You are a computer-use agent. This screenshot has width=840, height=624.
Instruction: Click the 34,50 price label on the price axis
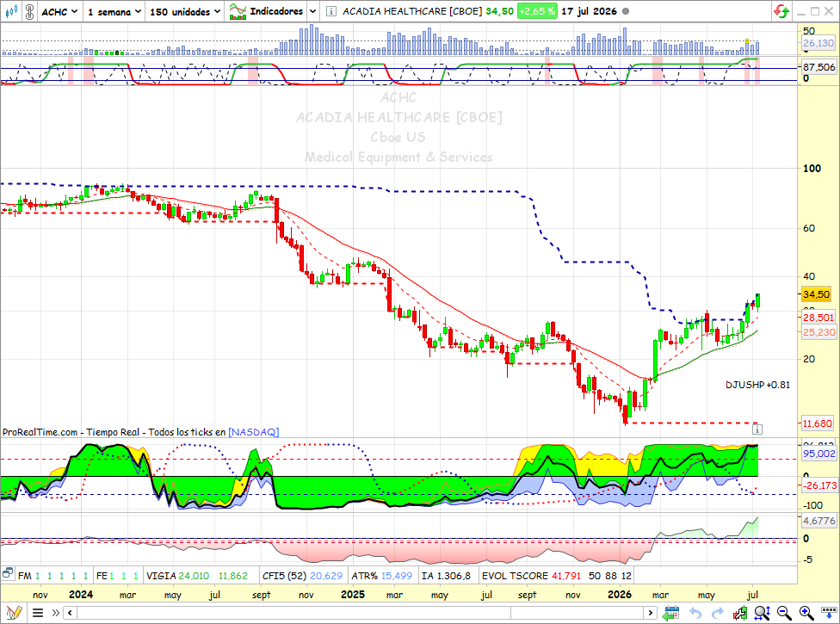click(817, 294)
